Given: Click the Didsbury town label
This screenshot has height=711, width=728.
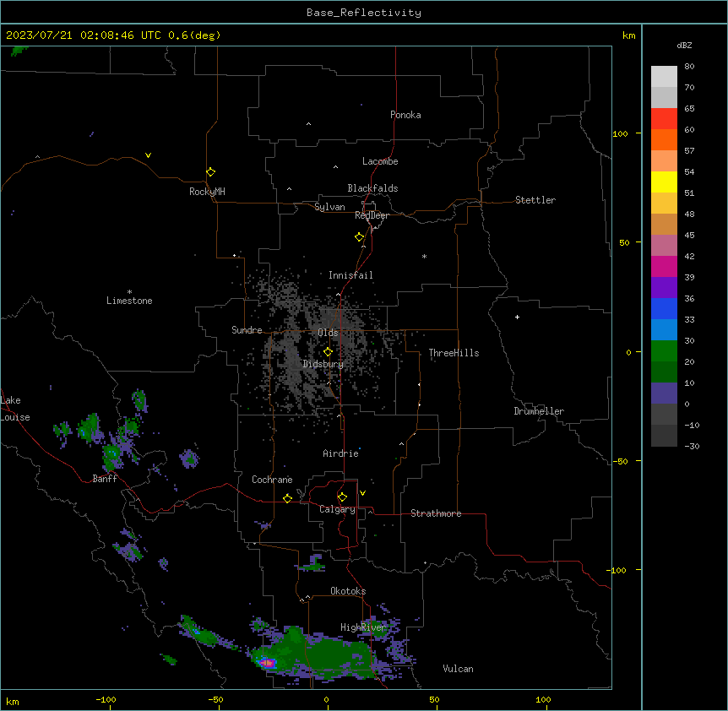Looking at the screenshot, I should point(323,364).
